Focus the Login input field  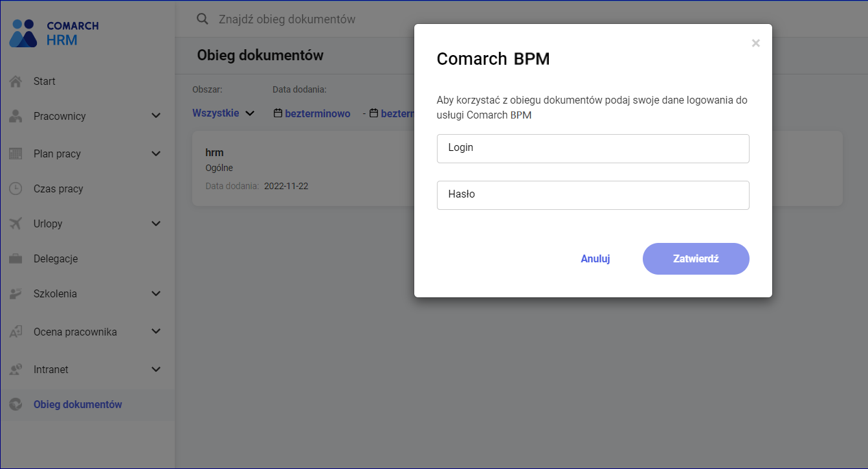[x=592, y=148]
